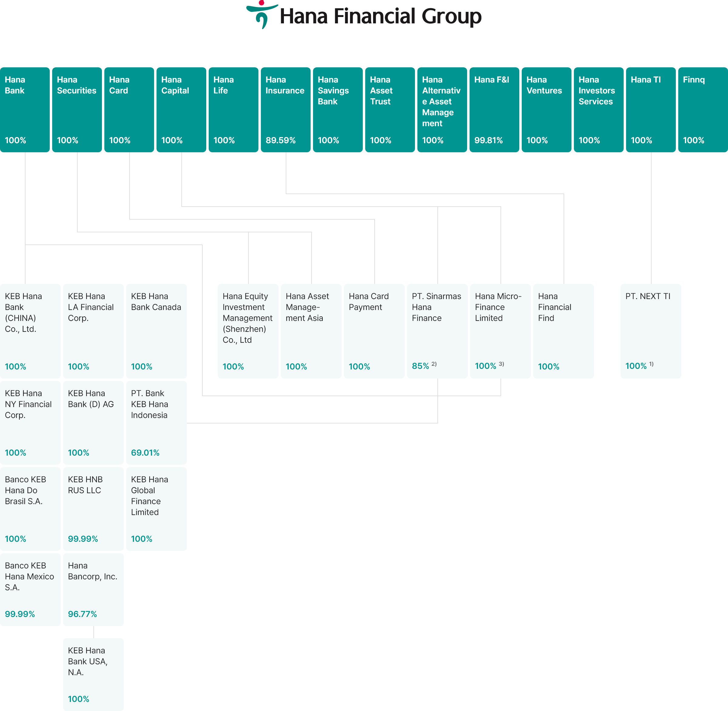
Task: Click the PT. NEXT TI box
Action: pos(650,331)
